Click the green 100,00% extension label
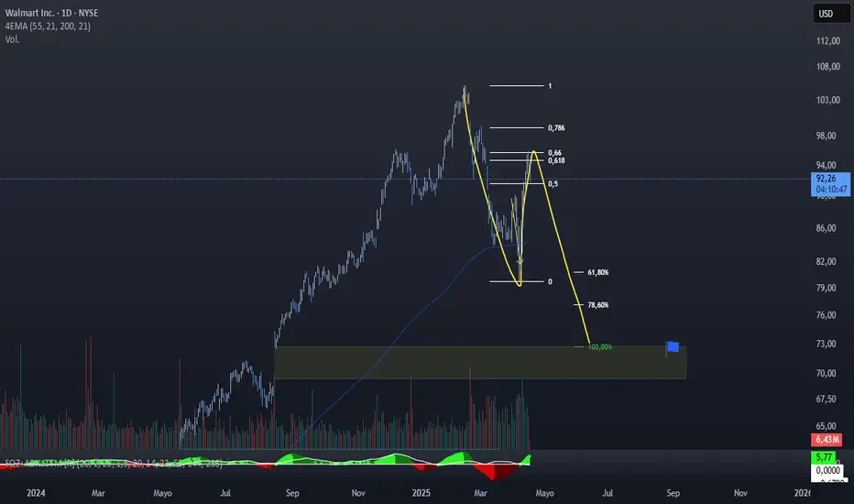The width and height of the screenshot is (854, 504). (599, 347)
